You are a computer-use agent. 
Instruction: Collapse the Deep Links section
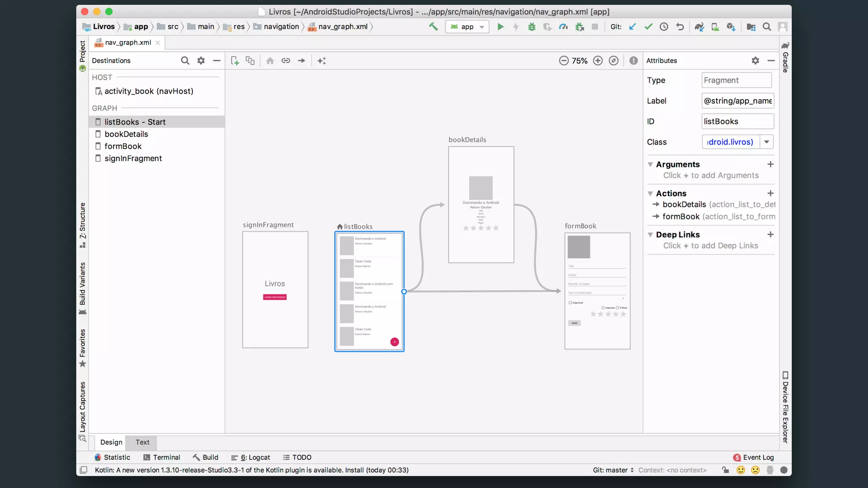click(650, 235)
